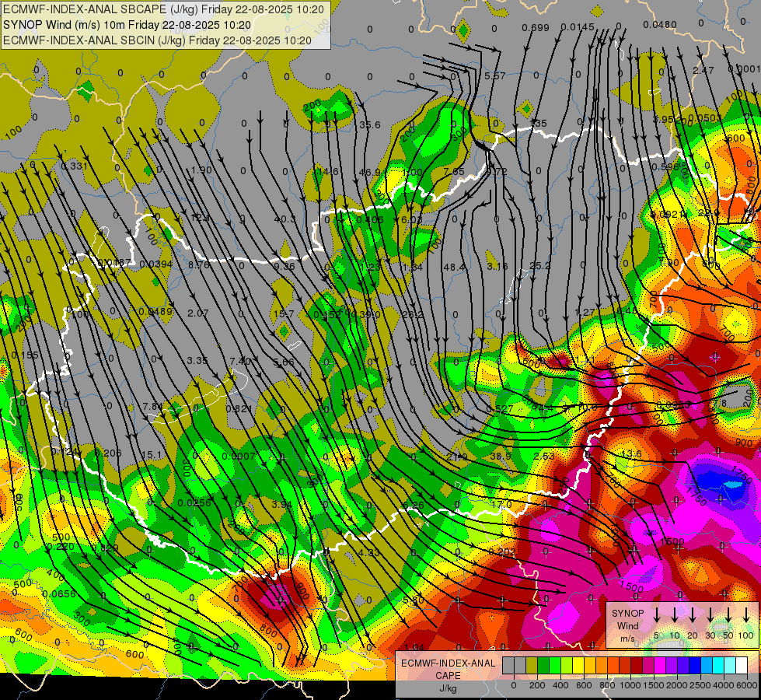The height and width of the screenshot is (700, 761).
Task: Click the map value 38.9
Action: [x=501, y=456]
